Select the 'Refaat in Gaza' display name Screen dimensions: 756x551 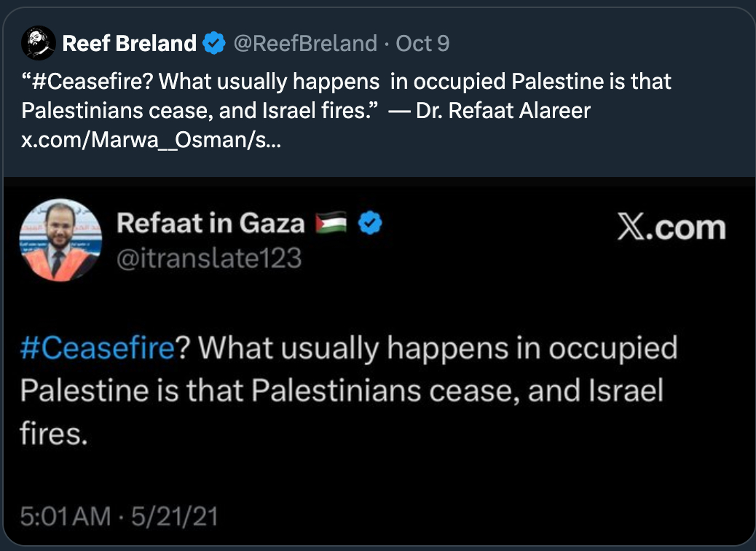tap(210, 223)
